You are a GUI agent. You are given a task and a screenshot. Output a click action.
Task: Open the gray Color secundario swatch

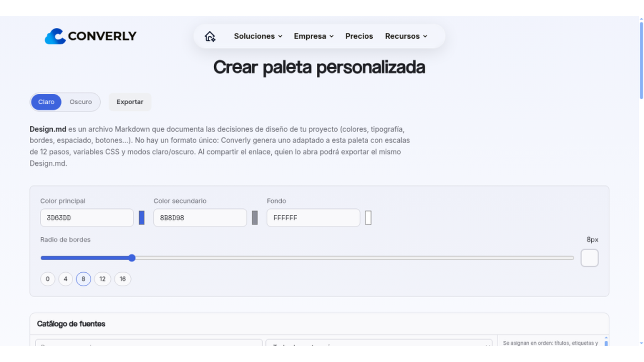[255, 218]
